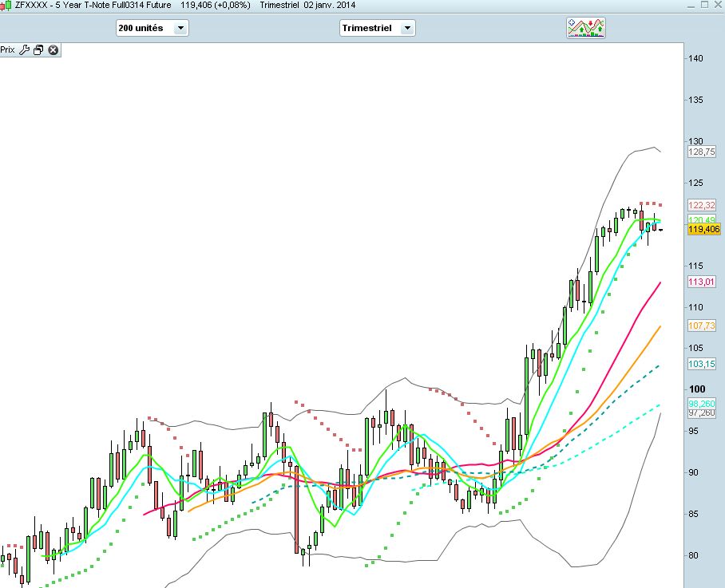Click the teal 103,15 price label
Screen dimensions: 725x588
pos(700,364)
